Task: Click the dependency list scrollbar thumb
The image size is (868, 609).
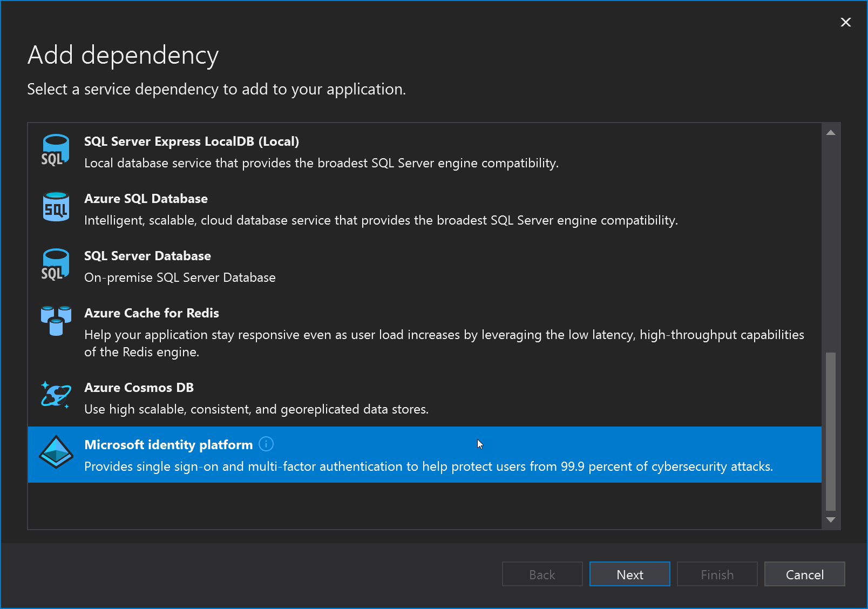Action: (831, 431)
